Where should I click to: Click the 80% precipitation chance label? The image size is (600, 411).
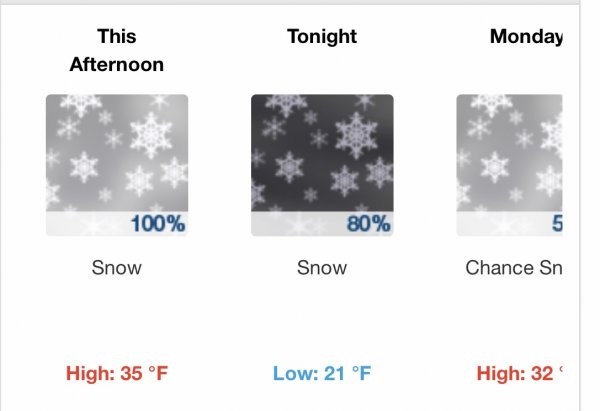click(x=367, y=224)
